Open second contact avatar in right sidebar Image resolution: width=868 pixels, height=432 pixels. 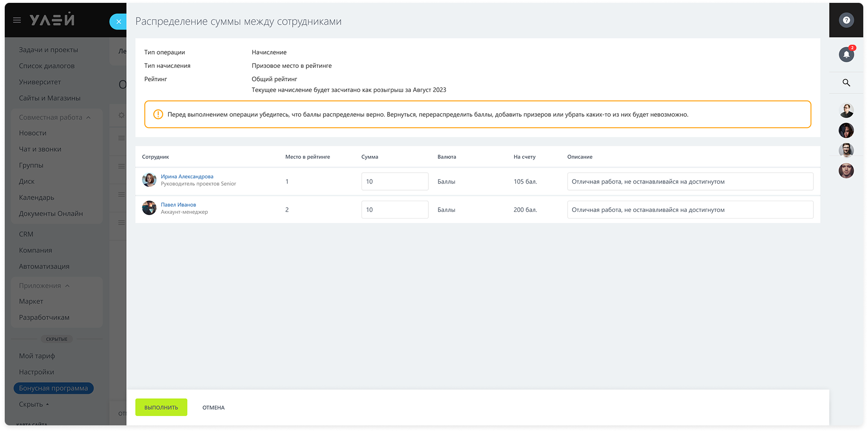[x=846, y=130]
